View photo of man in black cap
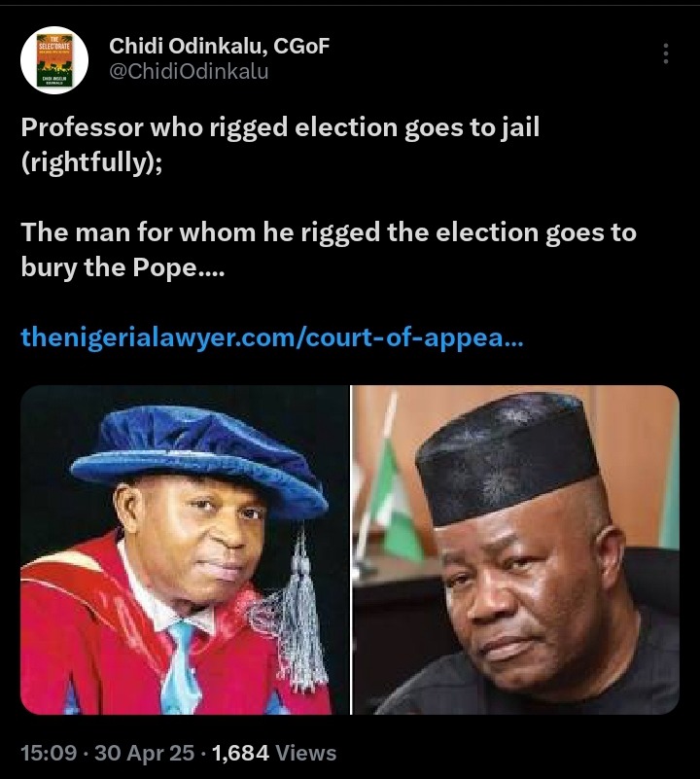The width and height of the screenshot is (700, 779). (x=516, y=550)
